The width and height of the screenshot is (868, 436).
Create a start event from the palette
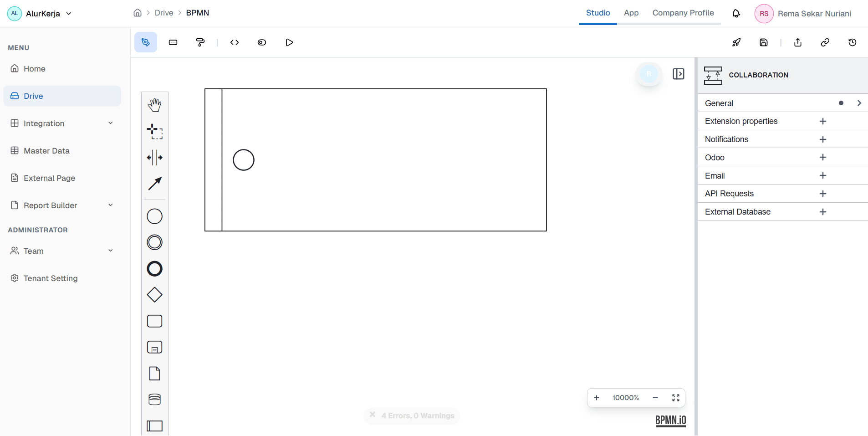(x=154, y=216)
